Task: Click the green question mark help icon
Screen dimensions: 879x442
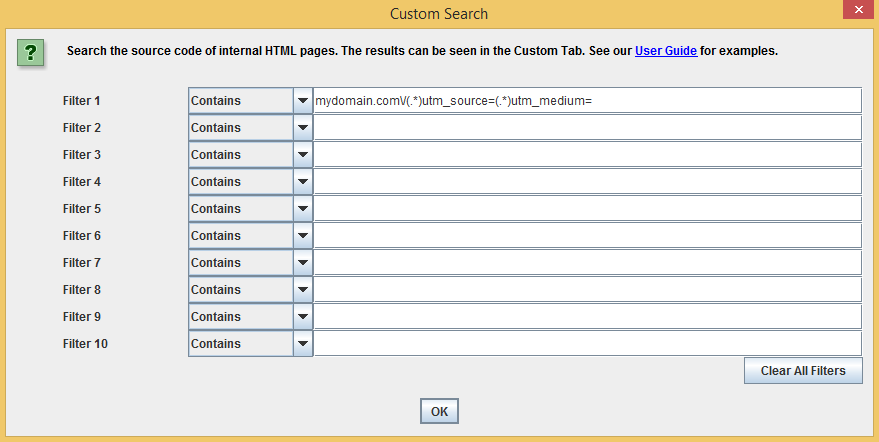Action: coord(30,52)
